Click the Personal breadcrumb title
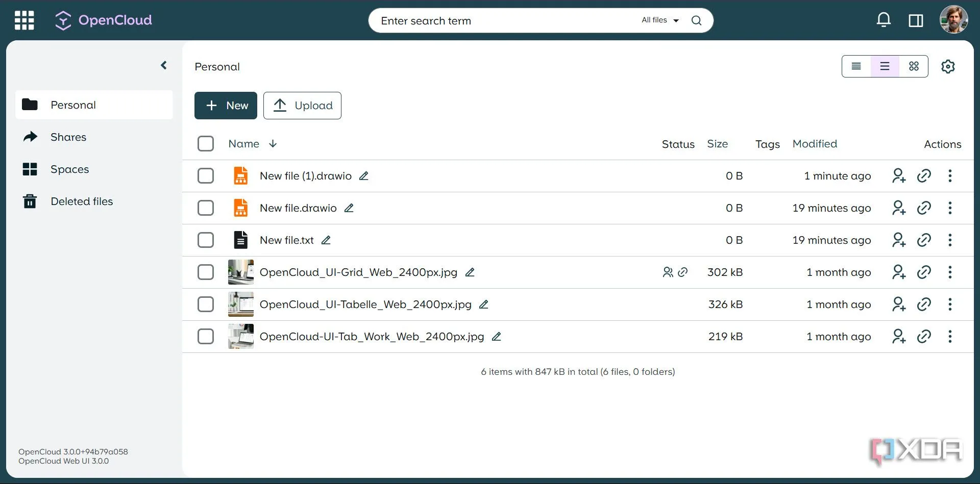The height and width of the screenshot is (484, 980). point(217,67)
